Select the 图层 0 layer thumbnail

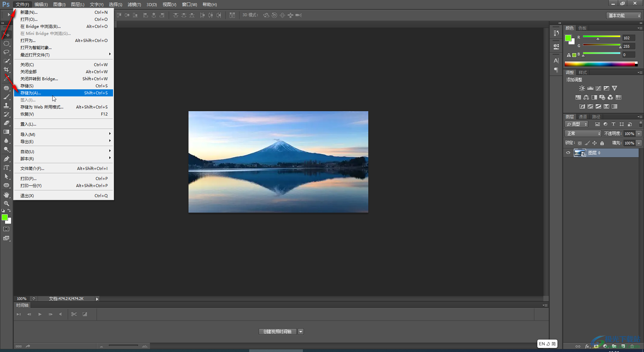tap(580, 153)
